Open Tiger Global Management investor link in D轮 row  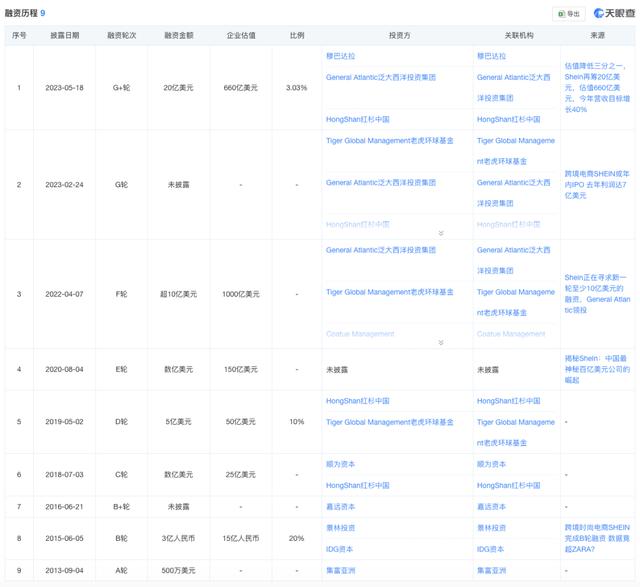click(389, 422)
